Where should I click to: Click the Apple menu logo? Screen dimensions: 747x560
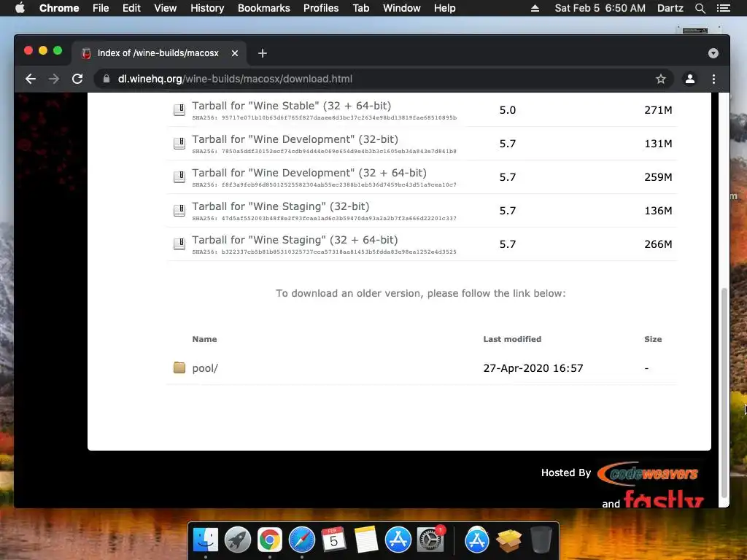(20, 8)
